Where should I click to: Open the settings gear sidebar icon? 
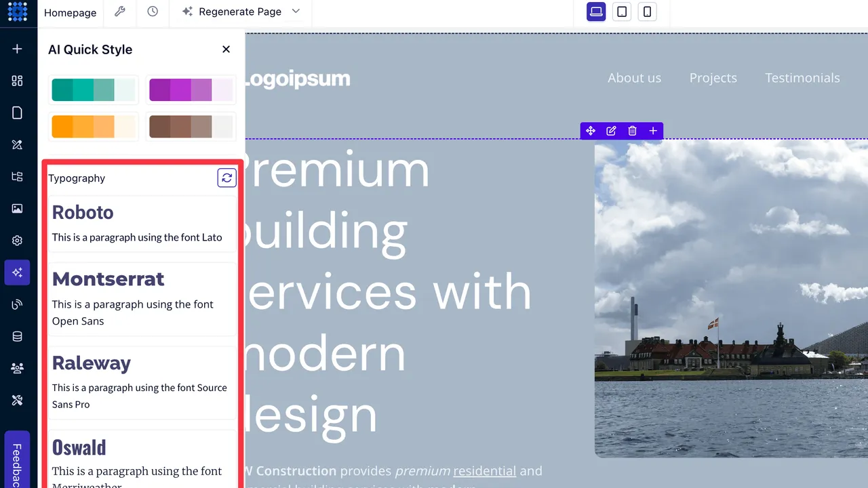pyautogui.click(x=18, y=241)
